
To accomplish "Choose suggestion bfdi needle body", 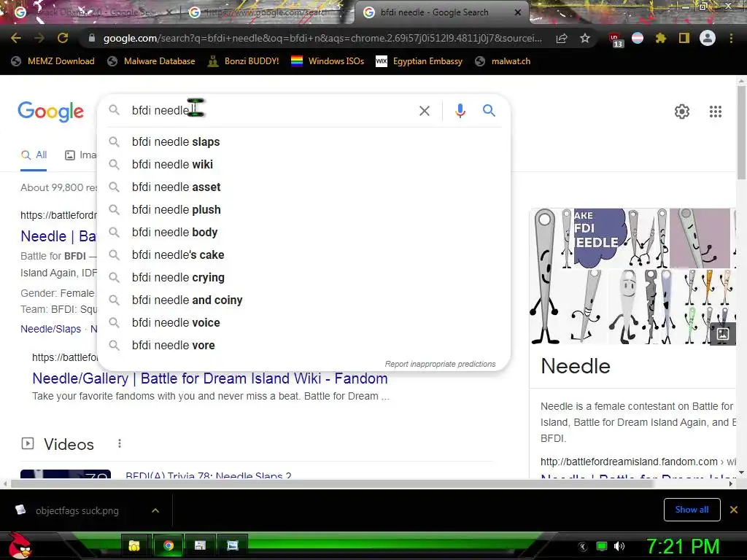I will coord(304,233).
